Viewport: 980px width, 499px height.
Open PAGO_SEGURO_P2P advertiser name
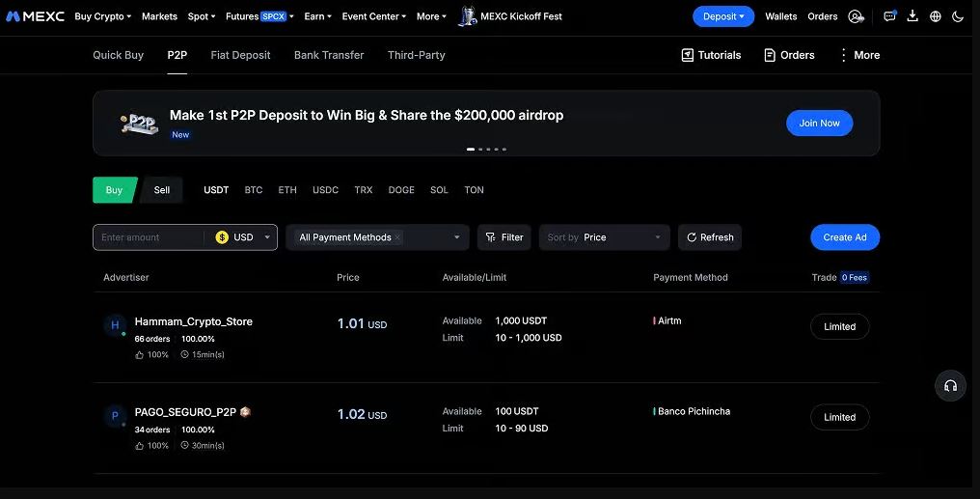(185, 412)
